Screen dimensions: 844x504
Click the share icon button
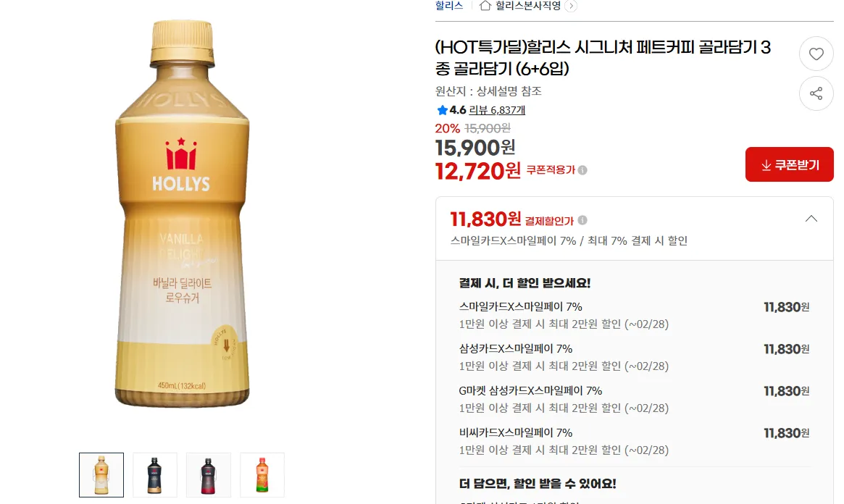pos(816,93)
